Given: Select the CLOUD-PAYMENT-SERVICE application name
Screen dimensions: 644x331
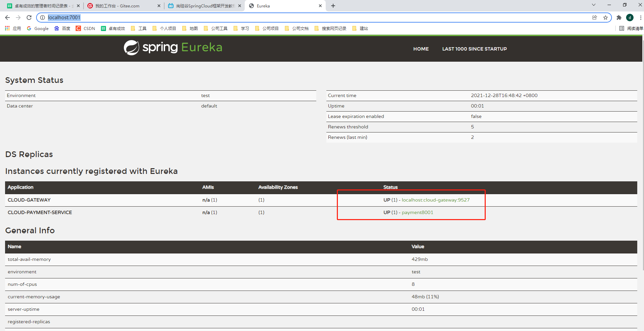Looking at the screenshot, I should click(40, 212).
